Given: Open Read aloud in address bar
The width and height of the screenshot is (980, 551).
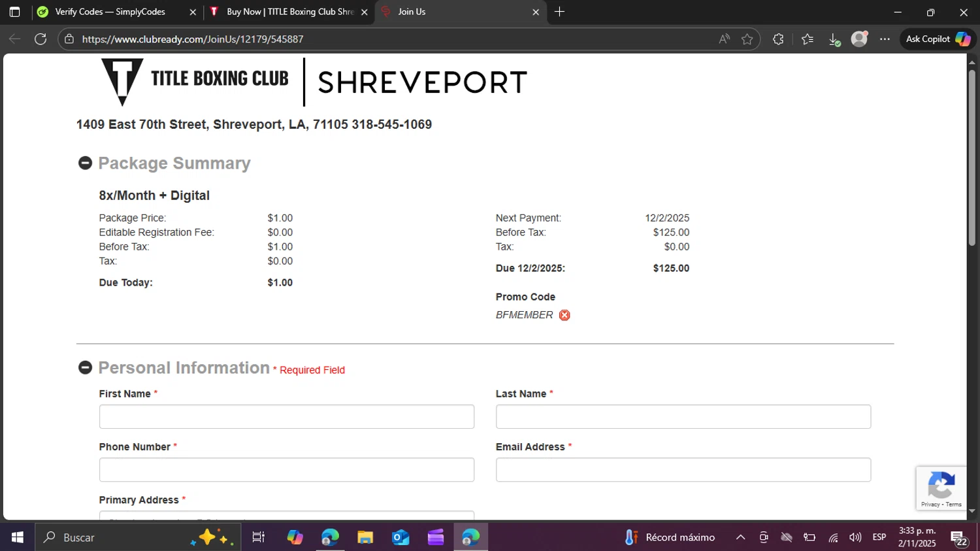Looking at the screenshot, I should point(724,39).
